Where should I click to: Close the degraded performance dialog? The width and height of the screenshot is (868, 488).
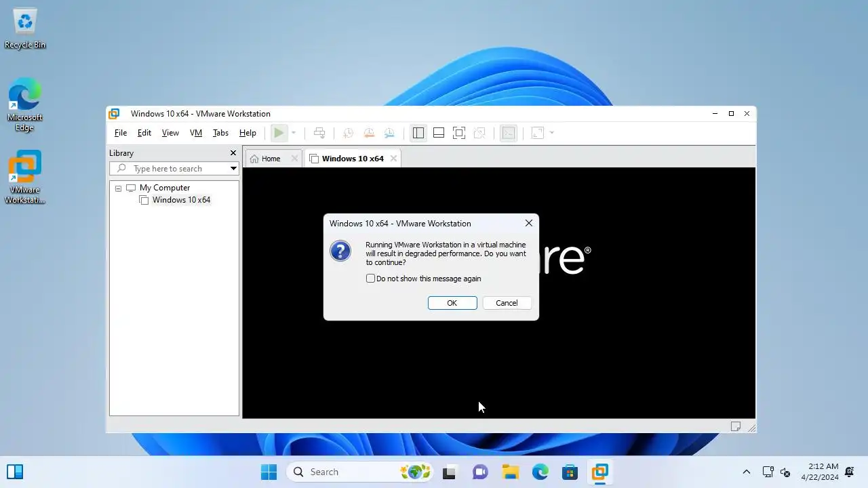tap(529, 223)
